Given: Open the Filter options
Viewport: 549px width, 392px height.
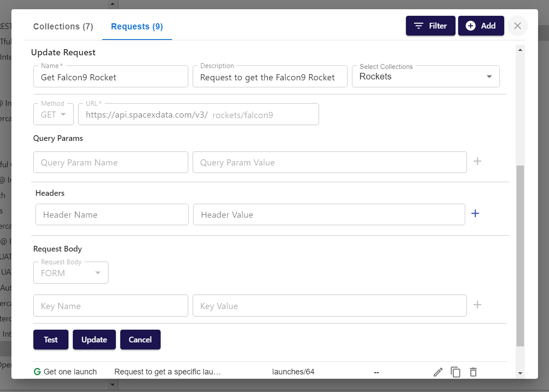Looking at the screenshot, I should pos(431,26).
